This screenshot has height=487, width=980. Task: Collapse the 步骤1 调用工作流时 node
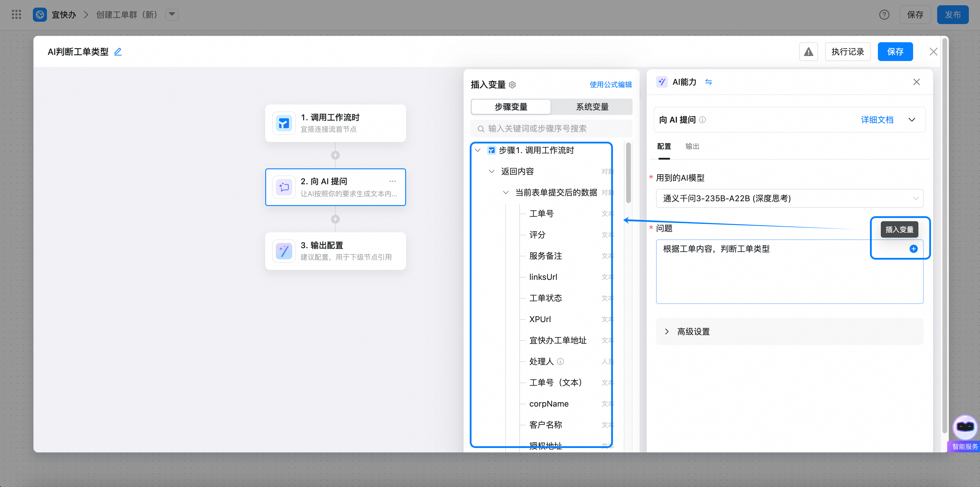coord(478,150)
